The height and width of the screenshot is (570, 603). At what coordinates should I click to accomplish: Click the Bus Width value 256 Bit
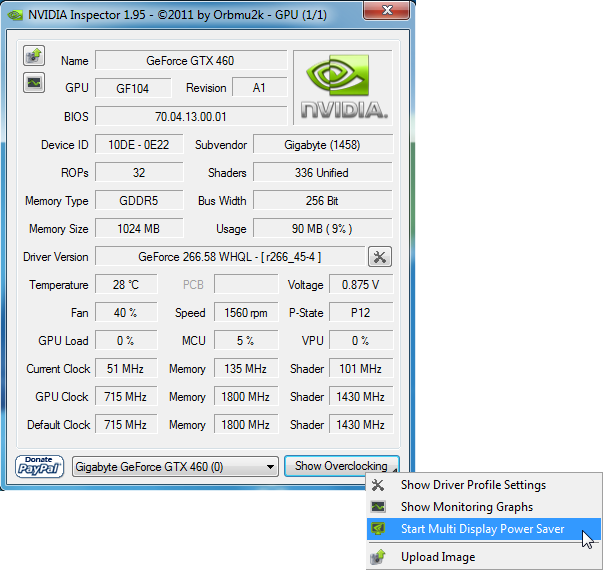click(x=323, y=201)
